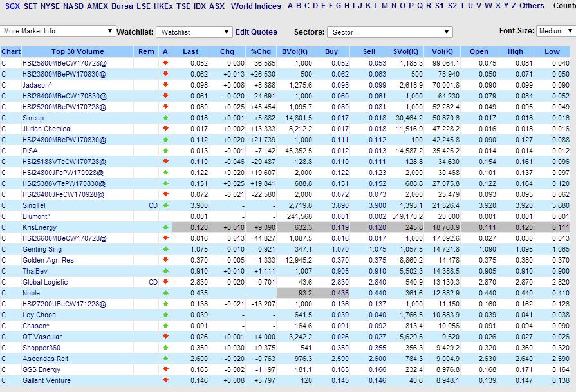Click the Top 30 Volume column header

coord(77,51)
